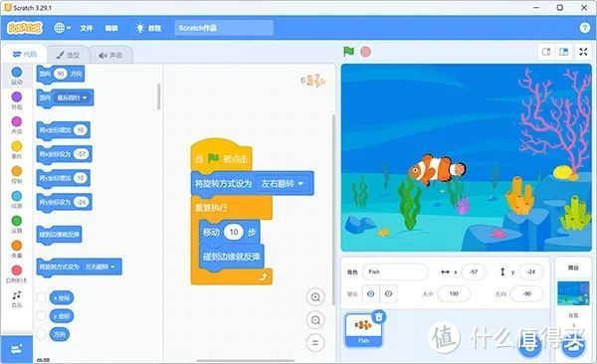597x364 pixels.
Task: Click the palette 将y坐标增加 10 block
Action: pos(64,178)
